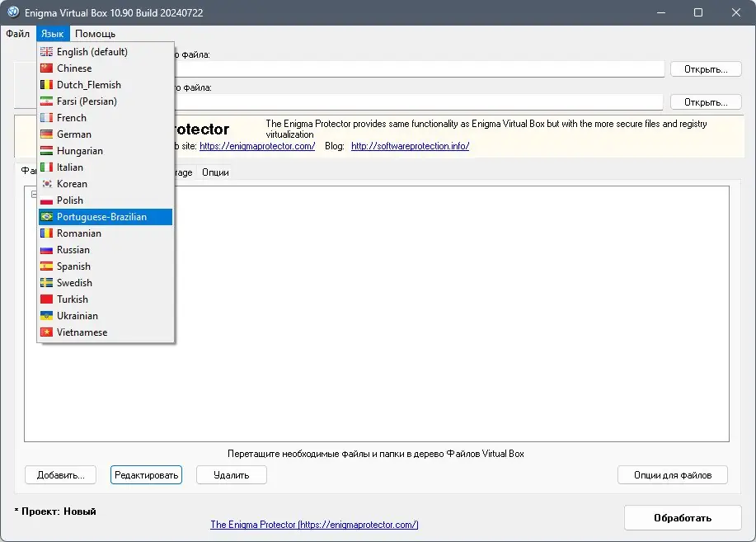Click the Добавить... button
Image resolution: width=756 pixels, height=542 pixels.
click(x=61, y=475)
